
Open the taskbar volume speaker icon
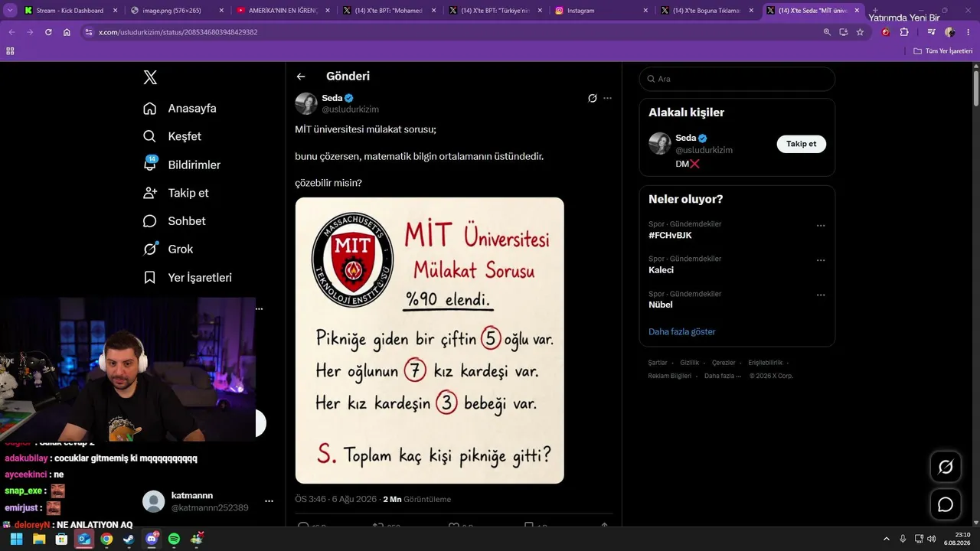931,539
